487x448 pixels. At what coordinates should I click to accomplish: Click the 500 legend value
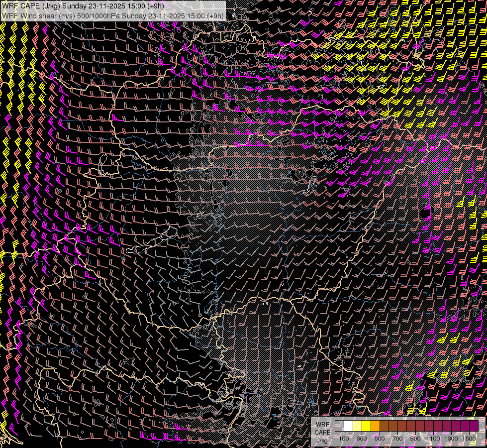pos(380,439)
